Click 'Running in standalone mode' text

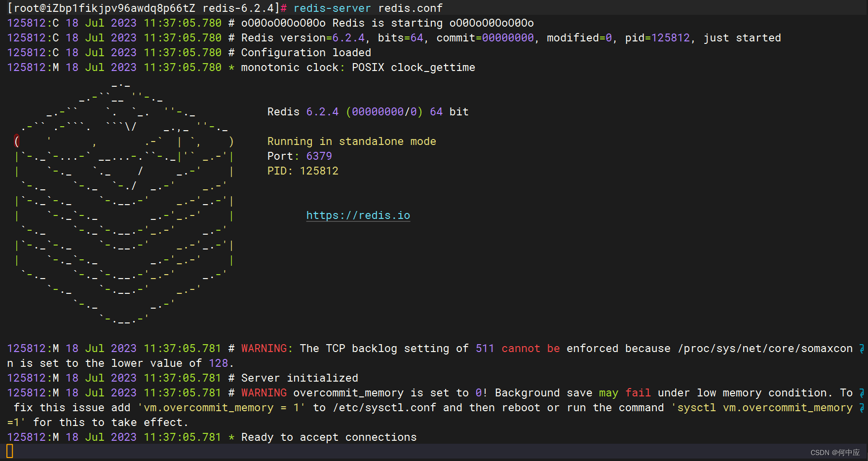click(352, 142)
